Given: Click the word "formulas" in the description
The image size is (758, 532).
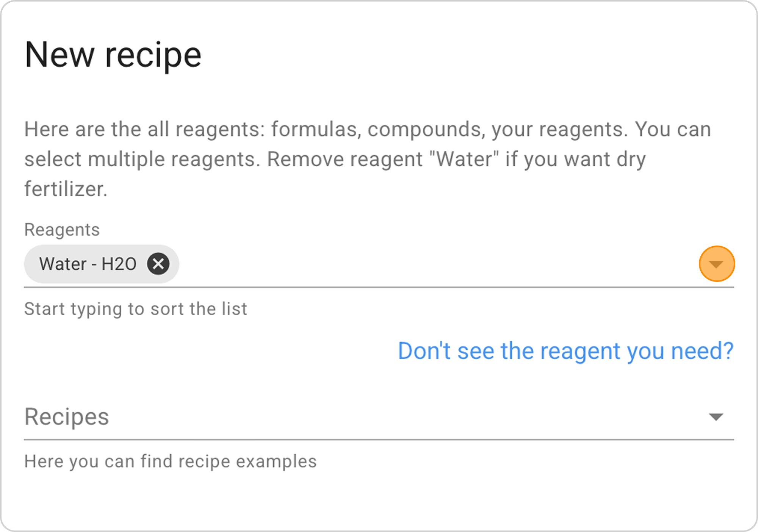Looking at the screenshot, I should point(314,129).
